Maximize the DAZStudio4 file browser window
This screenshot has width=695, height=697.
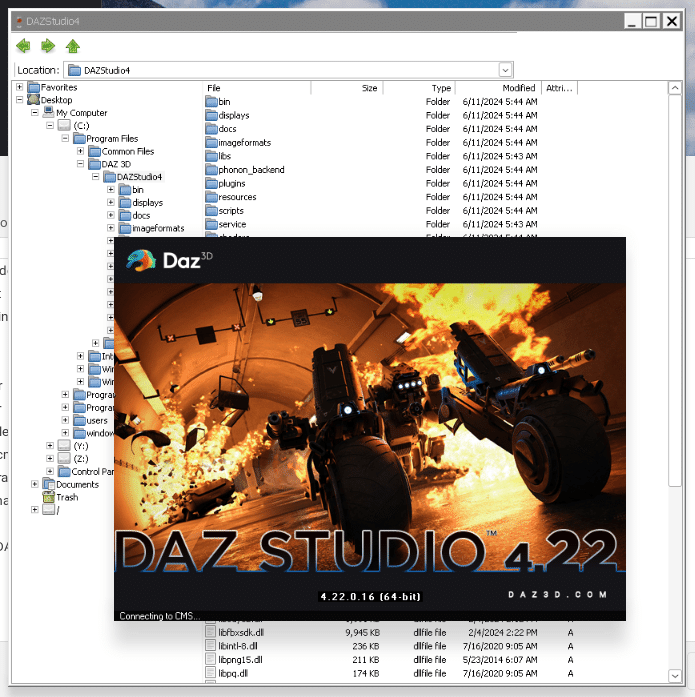point(651,21)
